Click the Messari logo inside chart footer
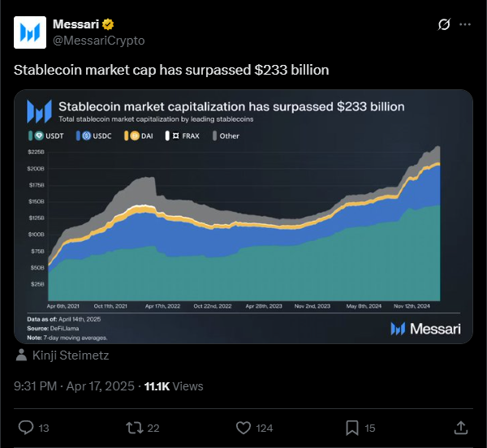487x448 pixels. (x=425, y=329)
